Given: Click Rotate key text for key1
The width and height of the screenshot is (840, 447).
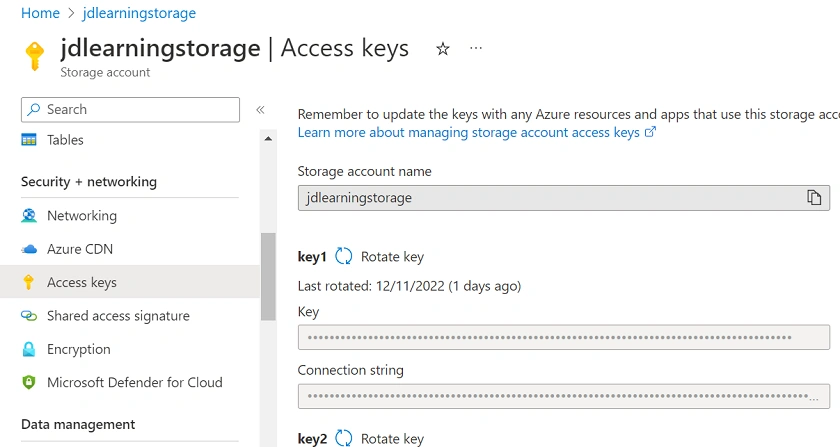Looking at the screenshot, I should tap(392, 257).
